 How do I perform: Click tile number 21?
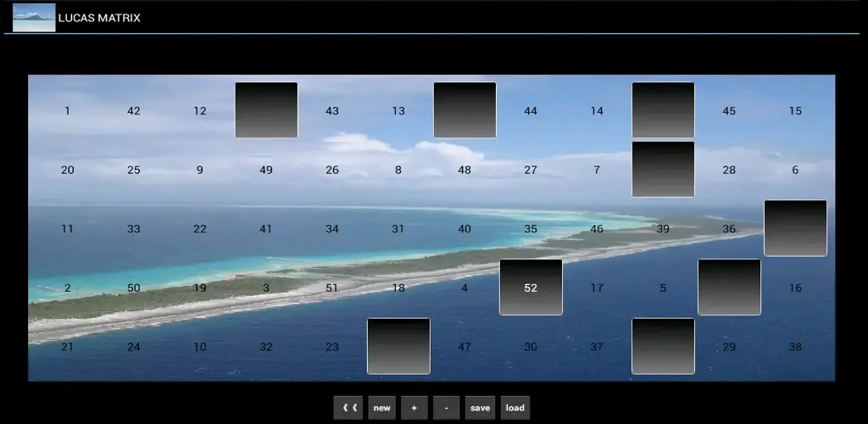68,347
